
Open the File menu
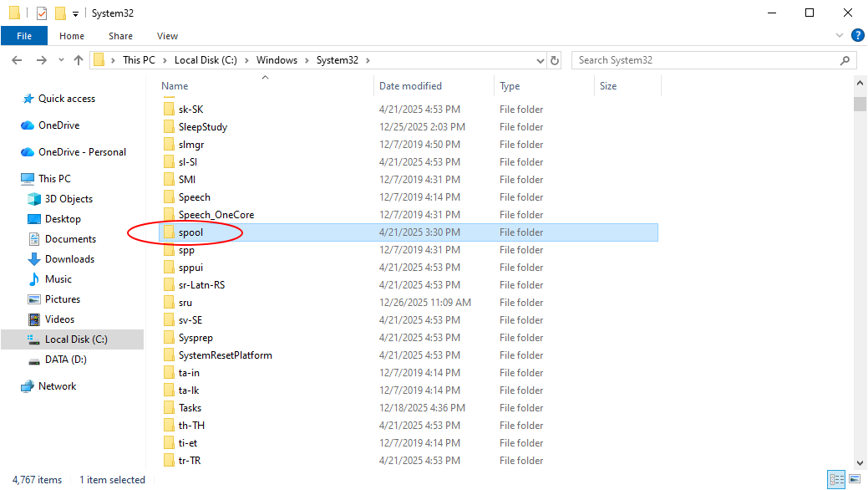coord(24,36)
